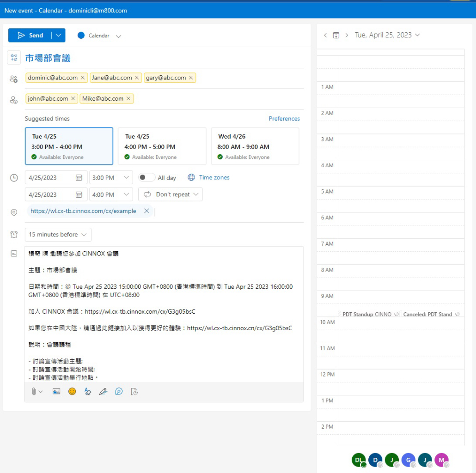Select suggested time Tue 4/25 3:00 PM - 4:00 PM
476x473 pixels.
69,146
